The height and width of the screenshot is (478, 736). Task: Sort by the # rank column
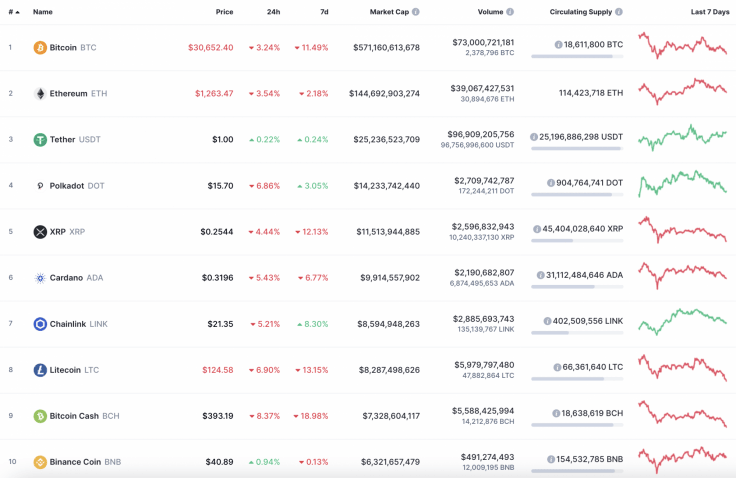(12, 12)
